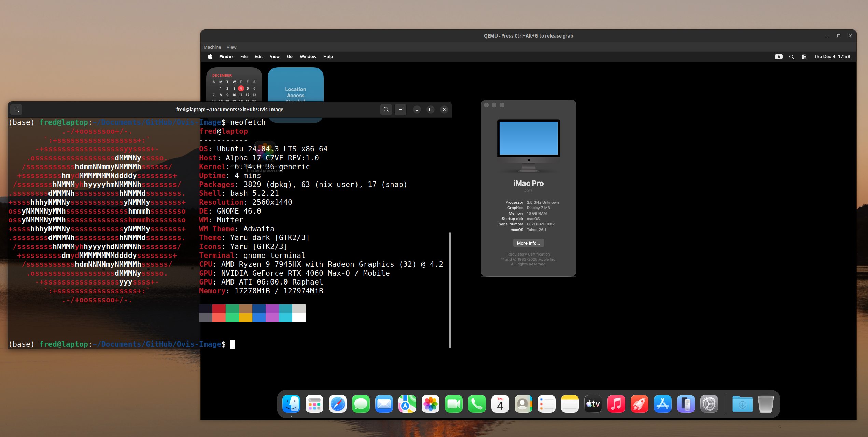Open the Maps app in dock

click(407, 404)
